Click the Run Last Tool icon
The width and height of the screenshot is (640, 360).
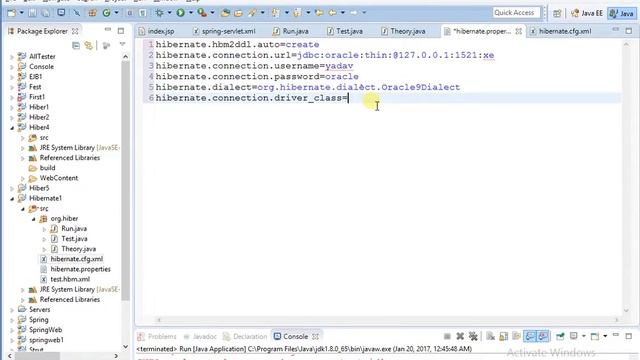(202, 13)
